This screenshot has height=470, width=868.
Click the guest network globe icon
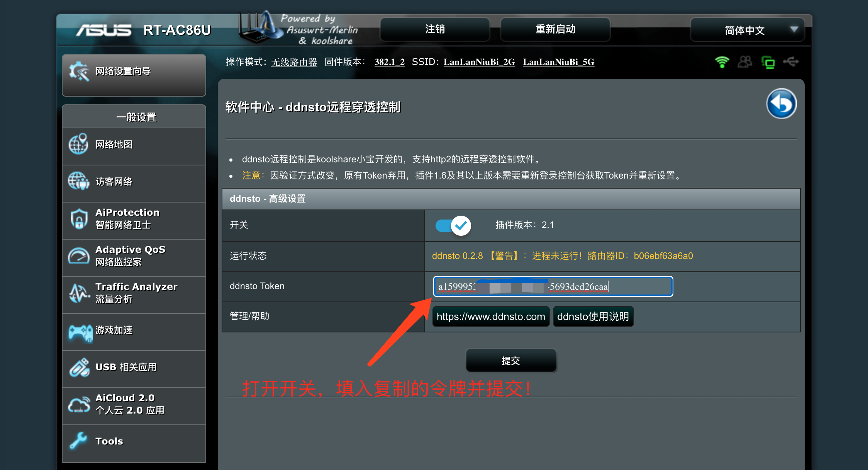pos(79,181)
